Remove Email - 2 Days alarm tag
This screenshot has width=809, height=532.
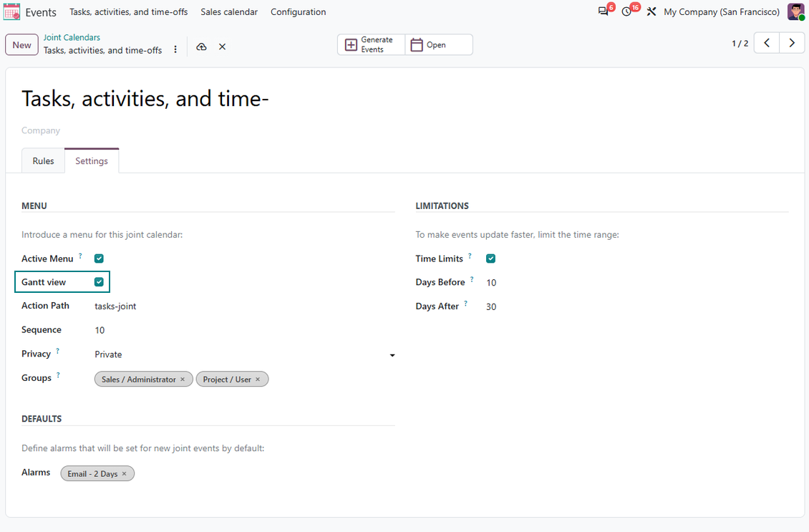tap(125, 474)
